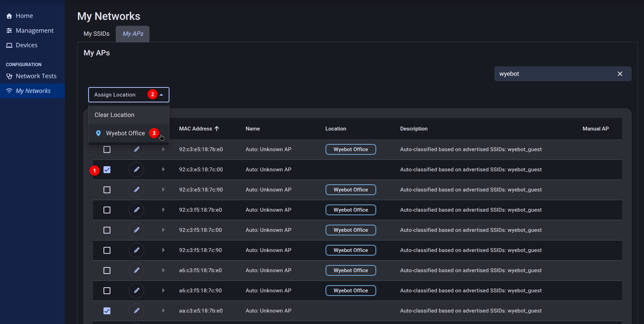
Task: Sort by the Name column header
Action: click(x=253, y=129)
